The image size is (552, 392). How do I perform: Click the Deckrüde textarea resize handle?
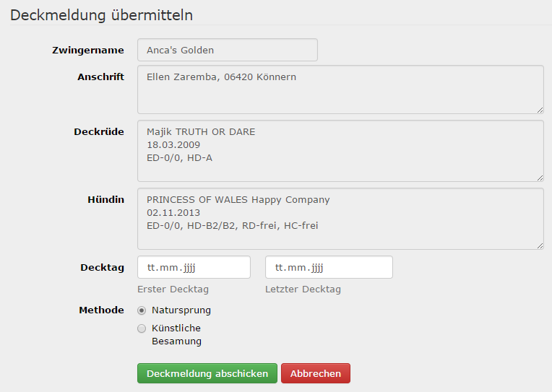click(x=540, y=177)
